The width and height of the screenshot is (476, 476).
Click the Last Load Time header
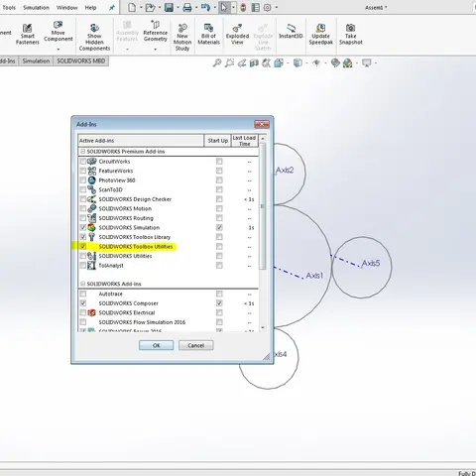click(x=245, y=141)
